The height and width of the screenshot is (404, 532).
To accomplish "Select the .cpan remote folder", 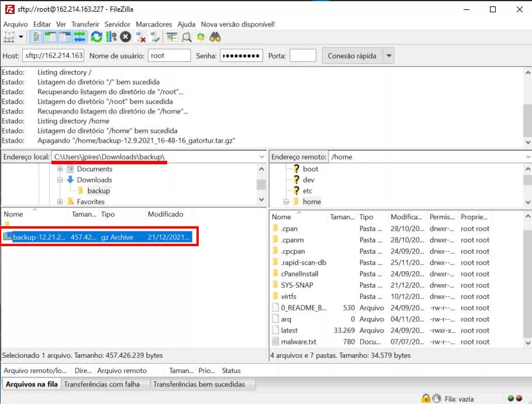I will [x=289, y=229].
